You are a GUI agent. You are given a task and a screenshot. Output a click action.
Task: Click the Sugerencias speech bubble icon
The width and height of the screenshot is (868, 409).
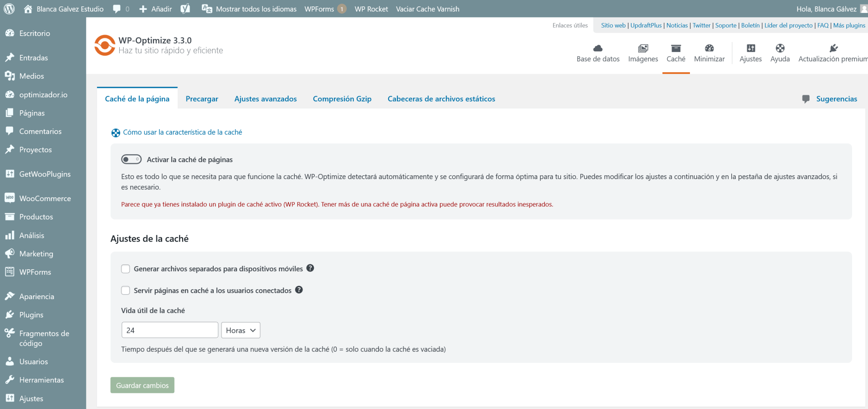[x=806, y=99]
